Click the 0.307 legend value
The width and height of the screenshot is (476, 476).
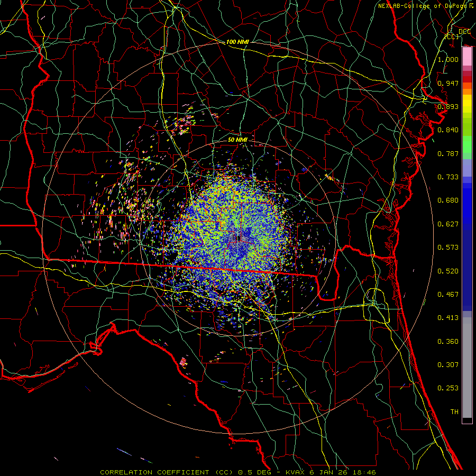448,365
